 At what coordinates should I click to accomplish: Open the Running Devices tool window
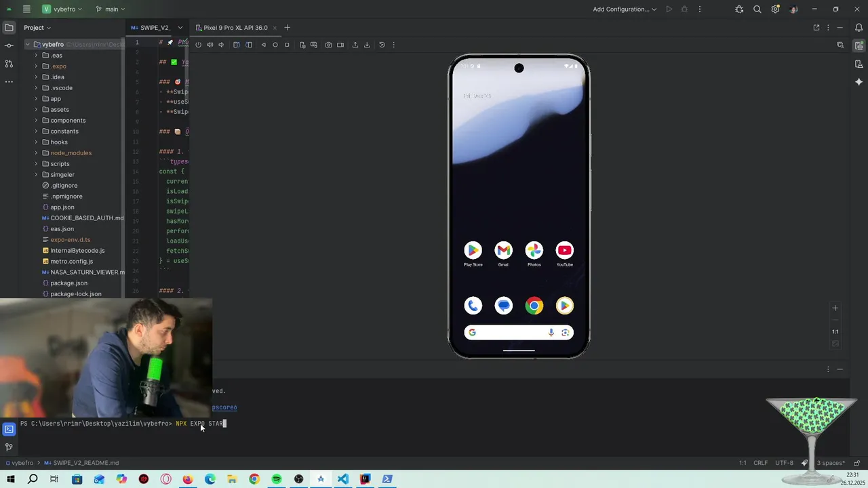click(859, 45)
